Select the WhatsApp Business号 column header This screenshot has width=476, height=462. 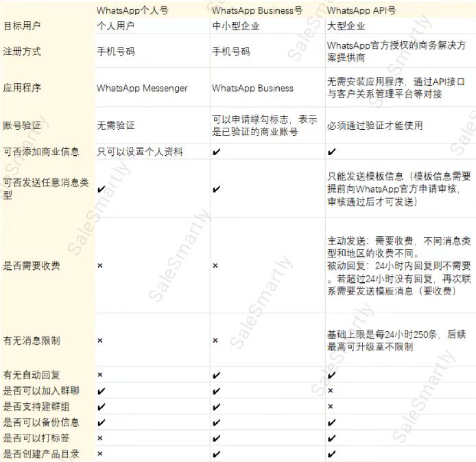(x=257, y=10)
